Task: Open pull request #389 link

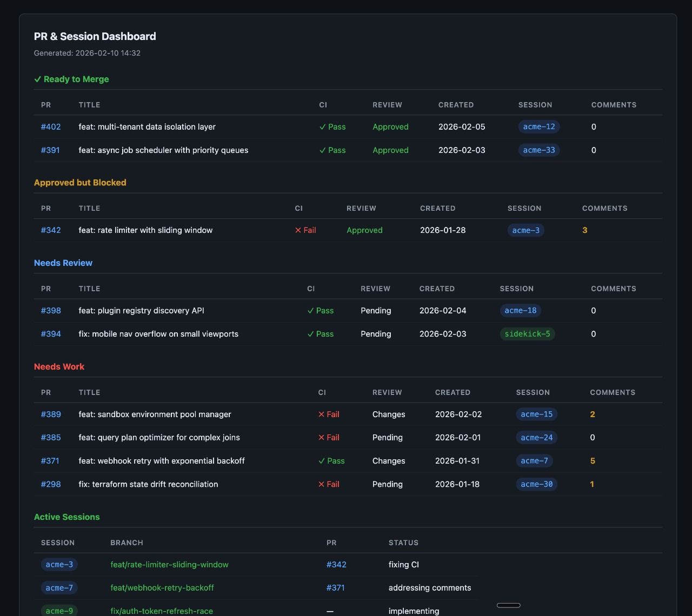Action: (51, 414)
